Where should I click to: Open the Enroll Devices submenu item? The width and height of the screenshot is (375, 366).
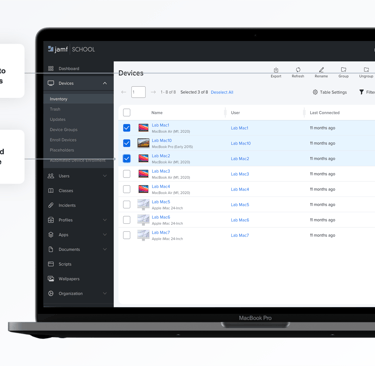point(63,140)
